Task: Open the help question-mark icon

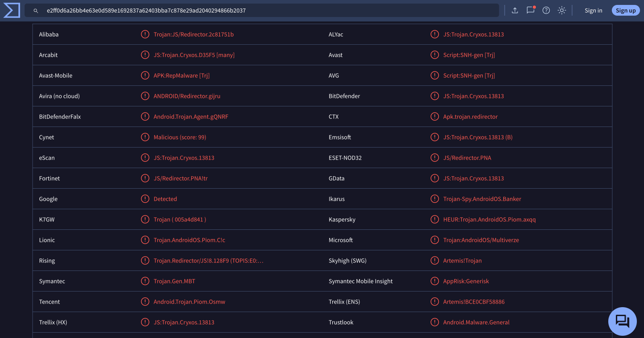Action: [546, 10]
